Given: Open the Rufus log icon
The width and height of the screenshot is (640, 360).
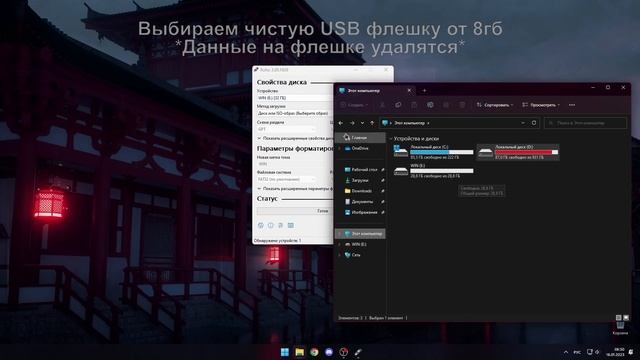Looking at the screenshot, I should [291, 225].
